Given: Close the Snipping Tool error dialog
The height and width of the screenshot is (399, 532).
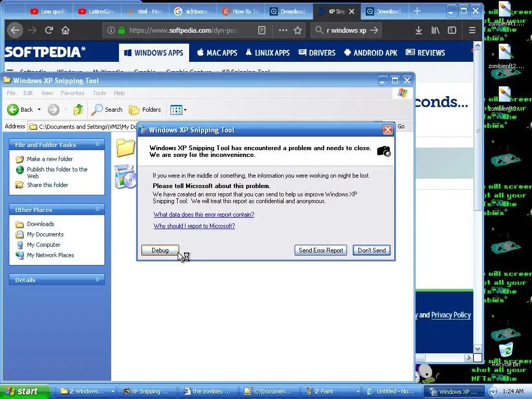Looking at the screenshot, I should click(x=388, y=129).
